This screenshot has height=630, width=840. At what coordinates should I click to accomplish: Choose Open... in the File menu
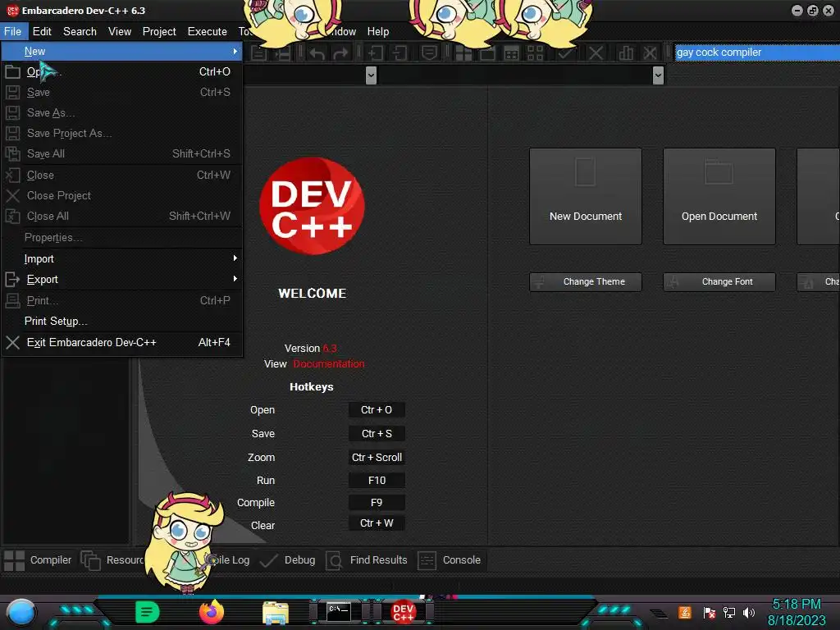(122, 72)
